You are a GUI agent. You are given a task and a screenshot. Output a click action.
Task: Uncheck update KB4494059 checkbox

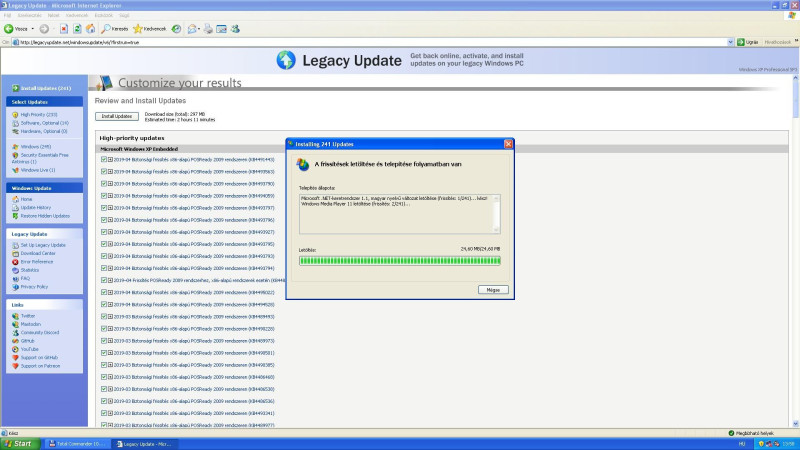(104, 195)
